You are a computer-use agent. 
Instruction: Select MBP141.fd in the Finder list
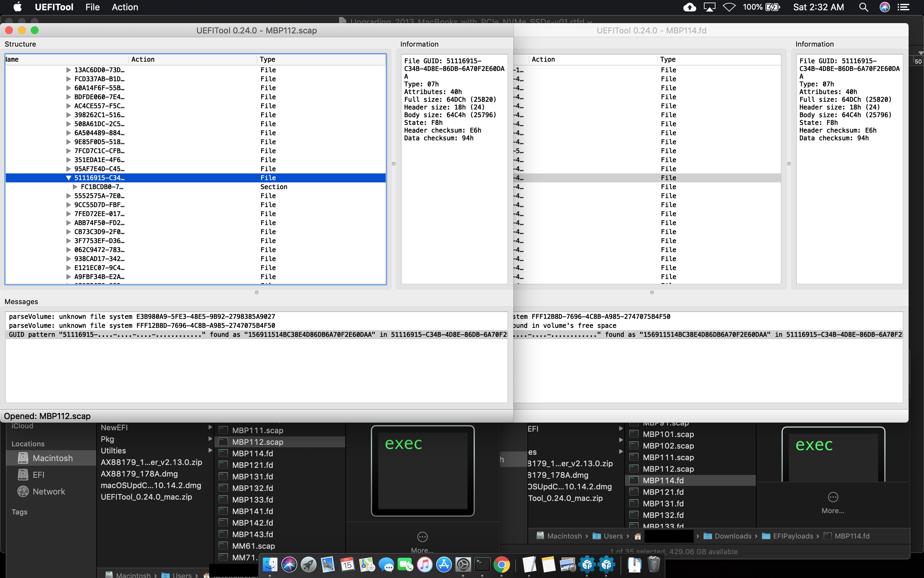[x=280, y=511]
